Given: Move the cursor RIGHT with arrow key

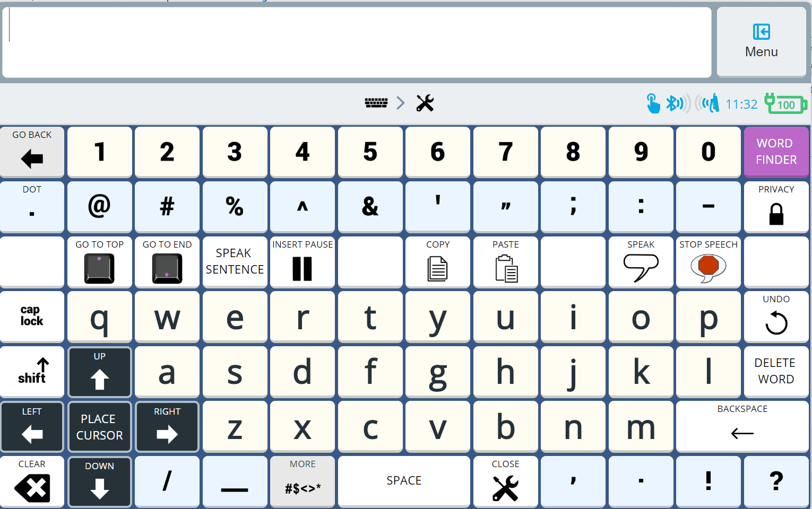Looking at the screenshot, I should [167, 426].
